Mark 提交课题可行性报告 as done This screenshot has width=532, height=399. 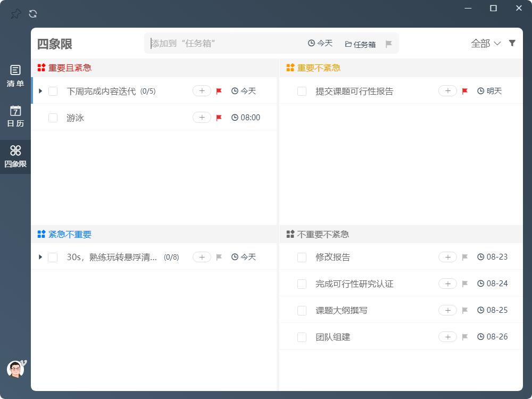(x=301, y=91)
